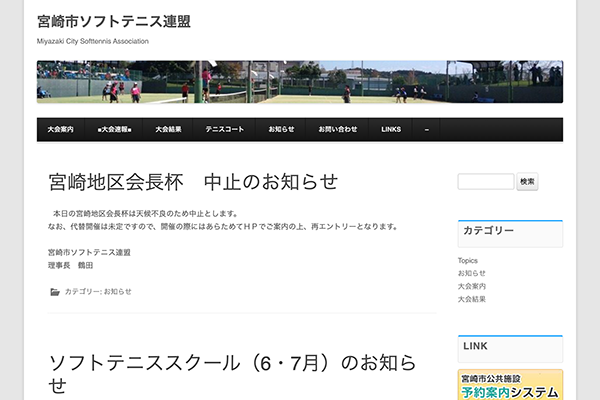Select テニスコート in the navigation bar

(x=225, y=130)
